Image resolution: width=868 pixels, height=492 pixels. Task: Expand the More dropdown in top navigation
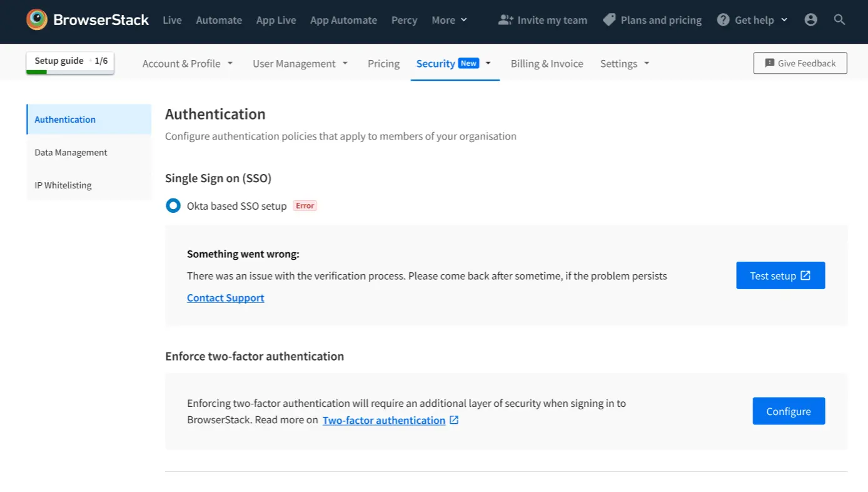pos(449,20)
